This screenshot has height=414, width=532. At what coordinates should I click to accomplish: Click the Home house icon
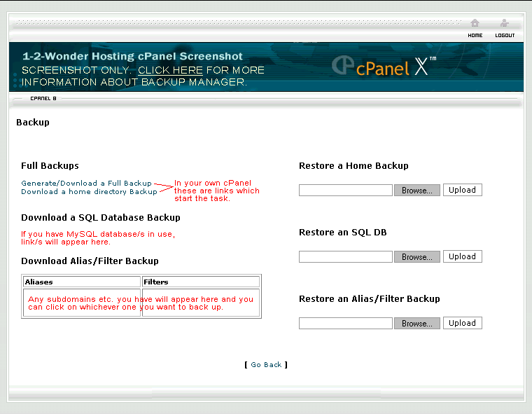coord(475,23)
